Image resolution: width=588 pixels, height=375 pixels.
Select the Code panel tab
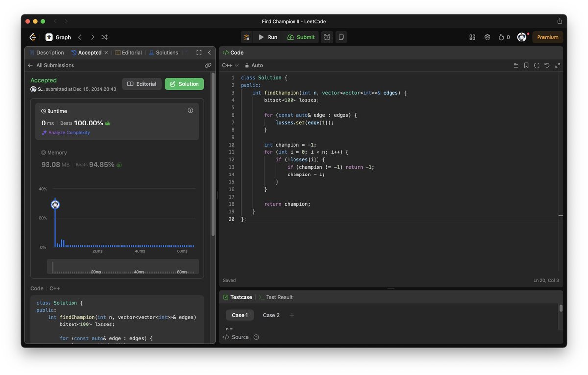click(233, 53)
